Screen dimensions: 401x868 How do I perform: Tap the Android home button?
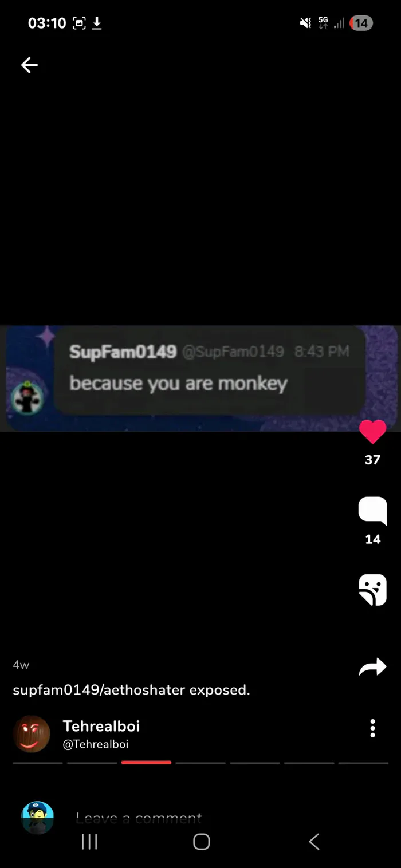[x=201, y=842]
